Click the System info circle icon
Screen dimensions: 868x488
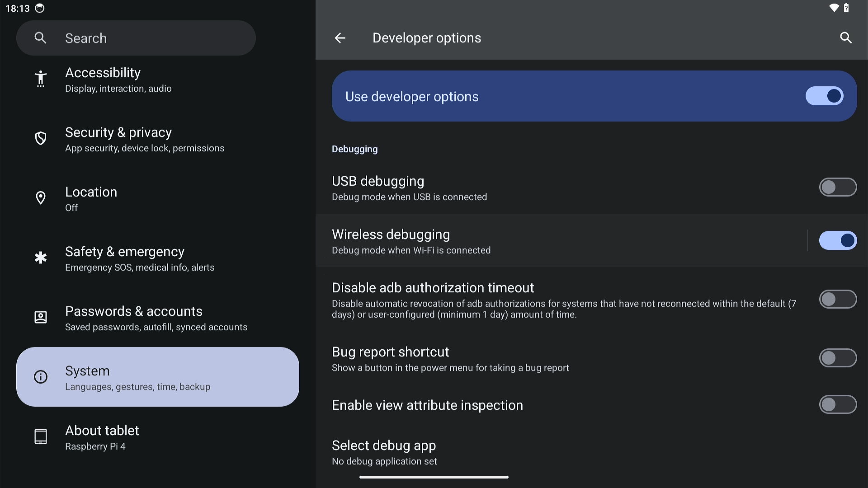click(x=41, y=377)
